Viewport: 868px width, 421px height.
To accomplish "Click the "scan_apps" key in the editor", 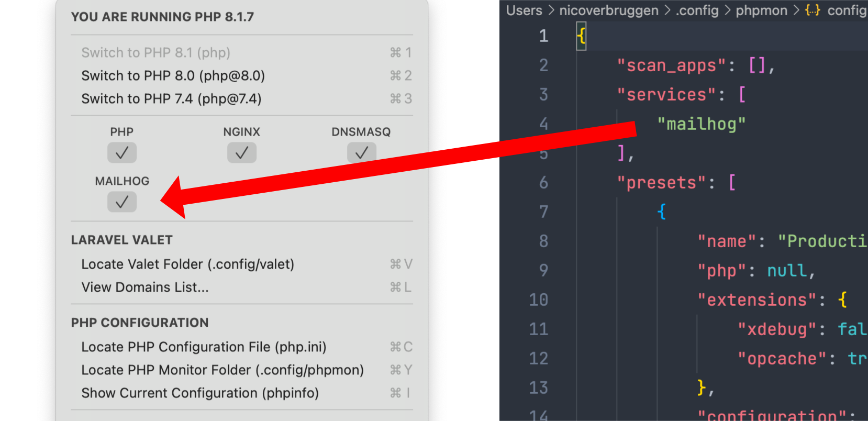I will [x=672, y=66].
